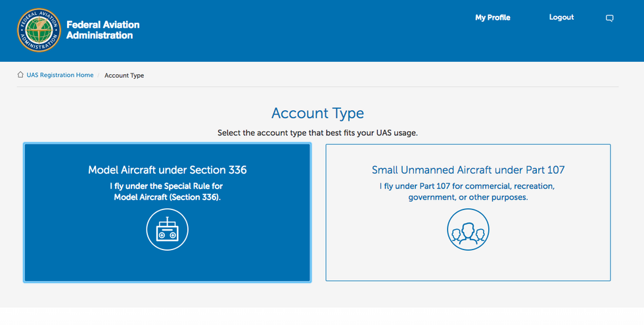This screenshot has width=644, height=325.
Task: Click the large Account Type page heading
Action: coord(317,113)
